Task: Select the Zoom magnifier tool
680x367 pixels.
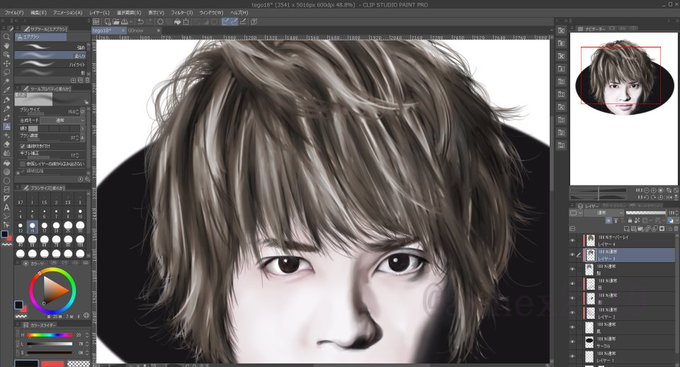Action: point(7,37)
